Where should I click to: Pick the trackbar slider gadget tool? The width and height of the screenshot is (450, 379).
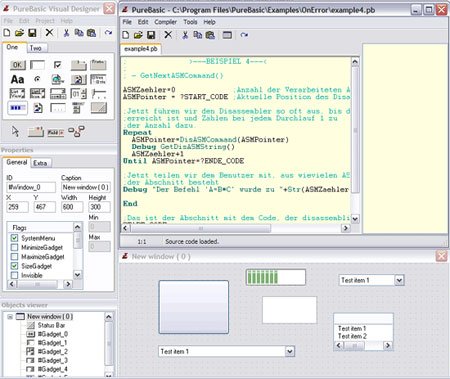(x=99, y=94)
